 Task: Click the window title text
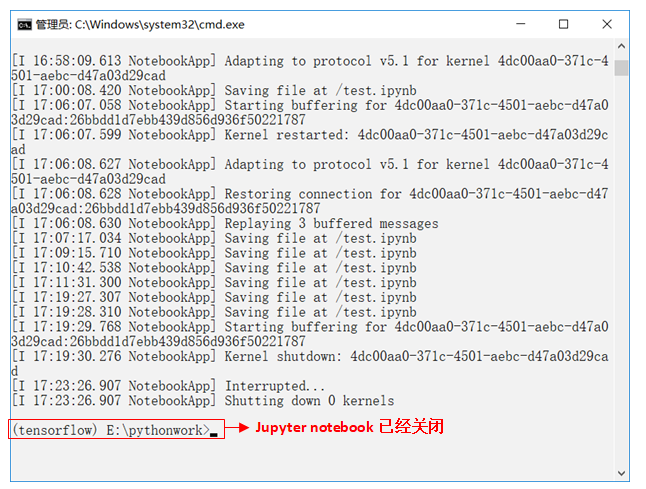tap(140, 25)
